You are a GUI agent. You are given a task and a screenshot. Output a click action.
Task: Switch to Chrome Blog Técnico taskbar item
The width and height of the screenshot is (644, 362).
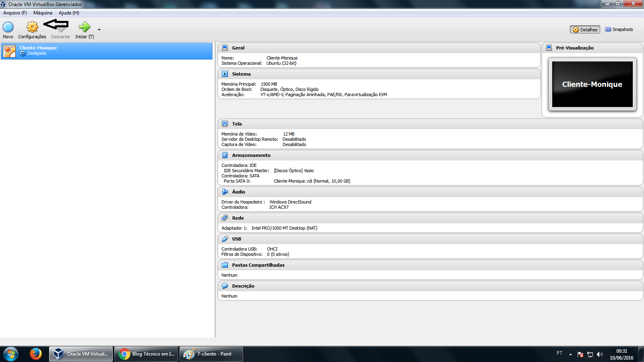coord(146,354)
